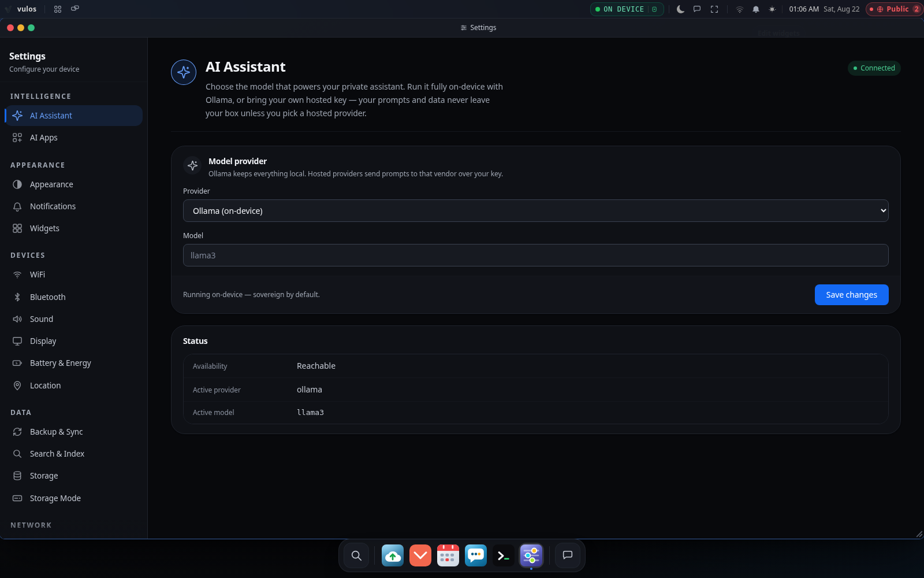This screenshot has width=924, height=578.
Task: Open the messaging app in dock
Action: 476,555
